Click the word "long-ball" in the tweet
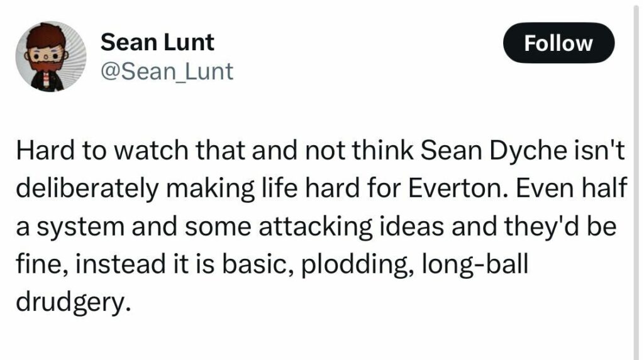 tap(475, 263)
